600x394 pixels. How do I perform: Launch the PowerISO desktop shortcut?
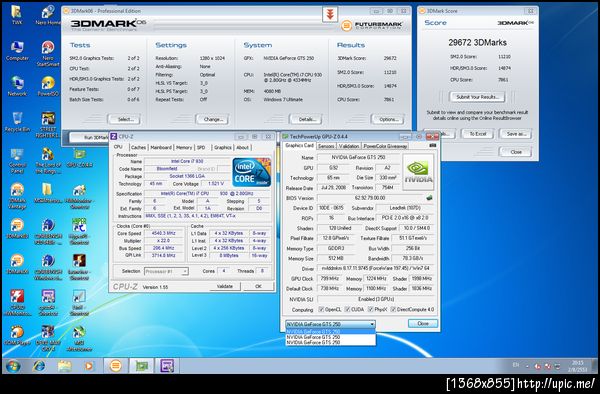tap(48, 86)
